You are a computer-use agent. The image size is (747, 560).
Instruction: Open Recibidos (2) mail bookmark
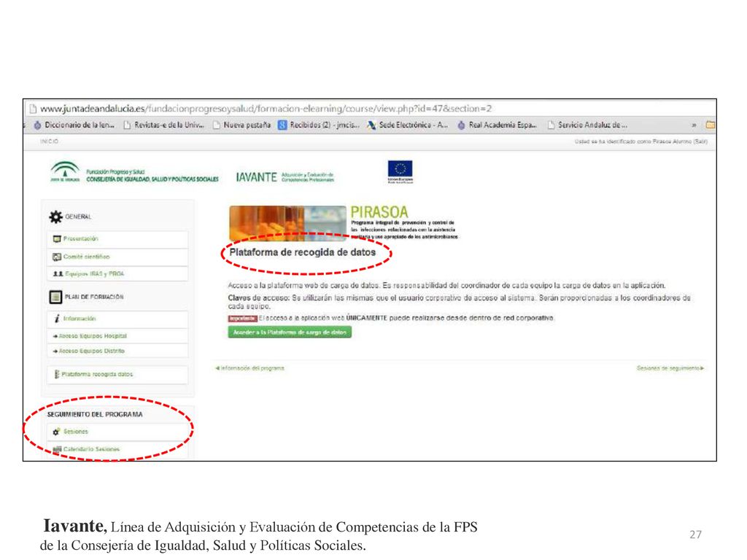tap(320, 125)
